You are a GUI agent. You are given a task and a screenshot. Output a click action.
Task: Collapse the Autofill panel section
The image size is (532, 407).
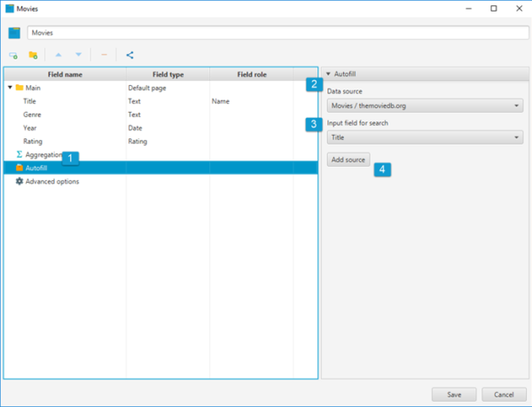click(328, 74)
